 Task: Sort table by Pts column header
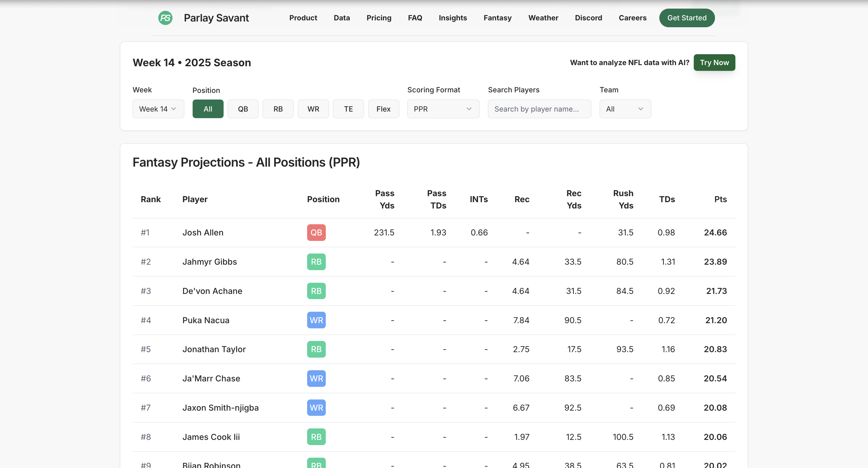(720, 199)
